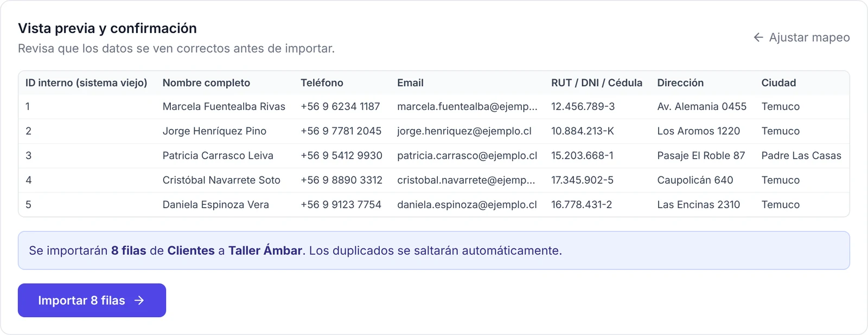Viewport: 868px width, 335px height.
Task: Click Temuco in Marcela Fuentealba's row
Action: (781, 107)
